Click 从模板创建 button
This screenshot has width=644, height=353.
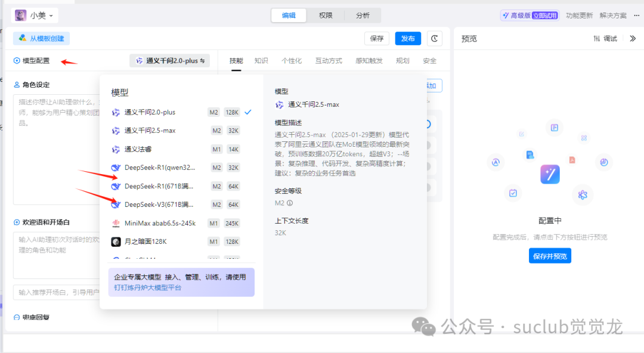pyautogui.click(x=42, y=39)
